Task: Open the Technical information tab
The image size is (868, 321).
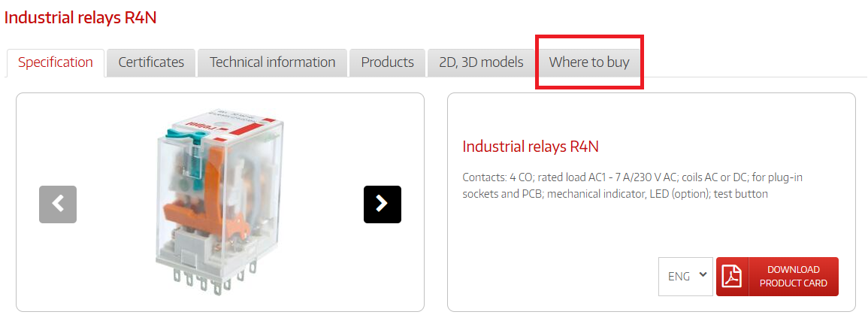Action: coord(272,62)
